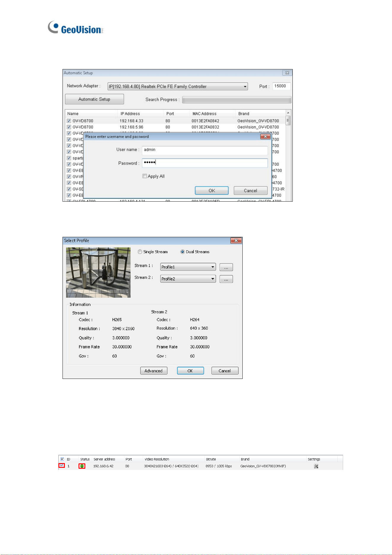Viewport: 392px width, 555px height.
Task: Click the Bitrate column header
Action: [211, 459]
